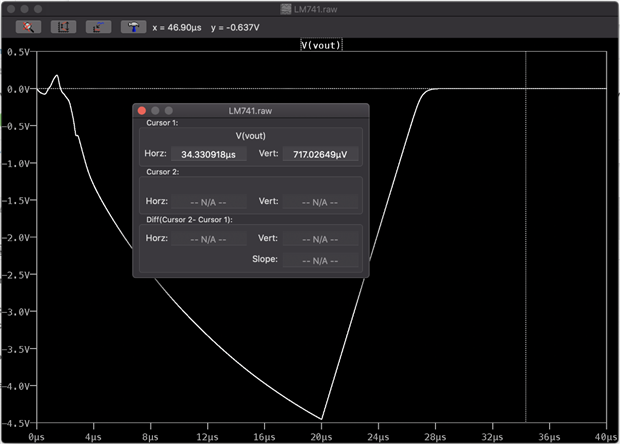Click the autorange axes toolbar icon

63,28
